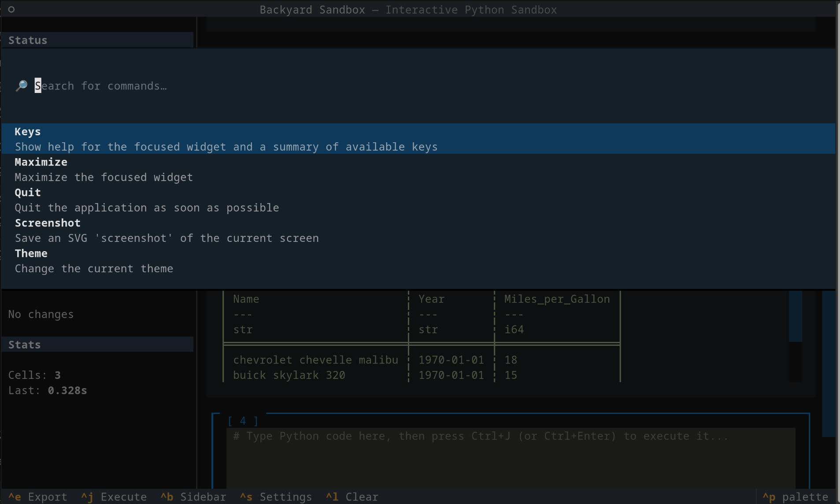Screen dimensions: 840x504
Task: Click the Name column header
Action: (x=246, y=299)
